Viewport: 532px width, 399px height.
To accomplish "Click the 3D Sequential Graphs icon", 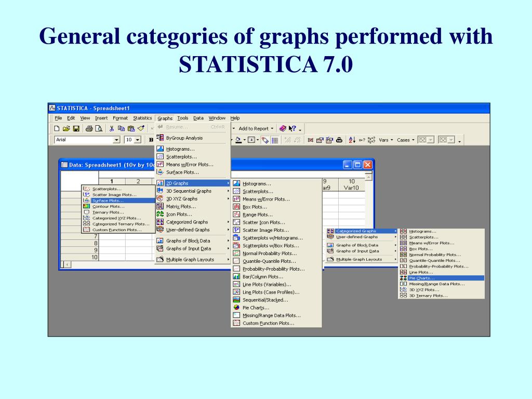I will (160, 191).
